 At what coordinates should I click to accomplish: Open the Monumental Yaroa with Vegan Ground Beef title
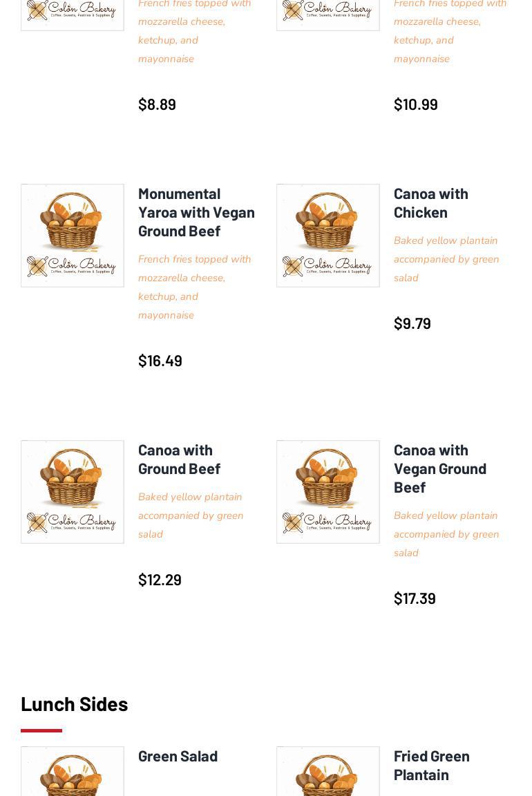tap(196, 212)
